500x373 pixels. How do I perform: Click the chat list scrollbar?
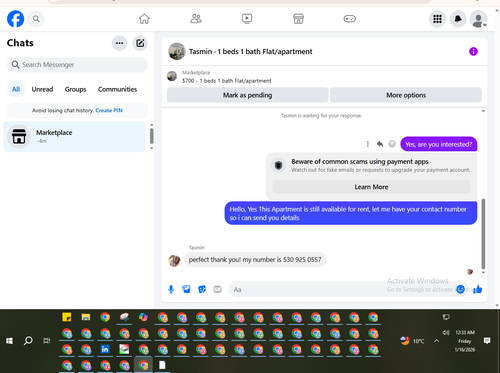pyautogui.click(x=152, y=136)
